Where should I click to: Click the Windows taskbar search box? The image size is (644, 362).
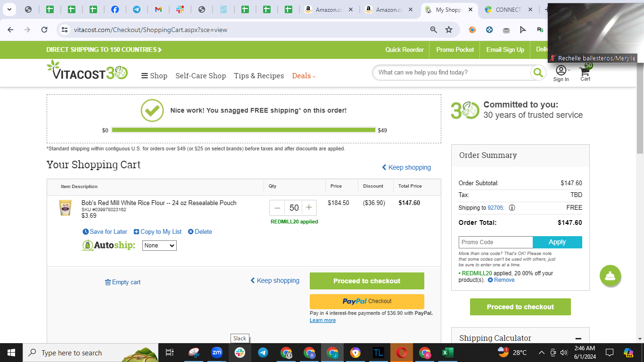click(x=91, y=353)
